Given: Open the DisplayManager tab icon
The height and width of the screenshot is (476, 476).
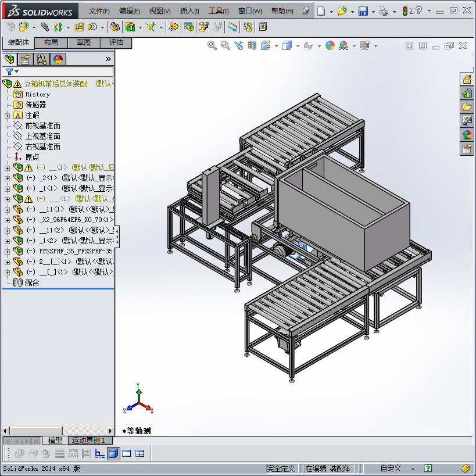Looking at the screenshot, I should point(58,59).
